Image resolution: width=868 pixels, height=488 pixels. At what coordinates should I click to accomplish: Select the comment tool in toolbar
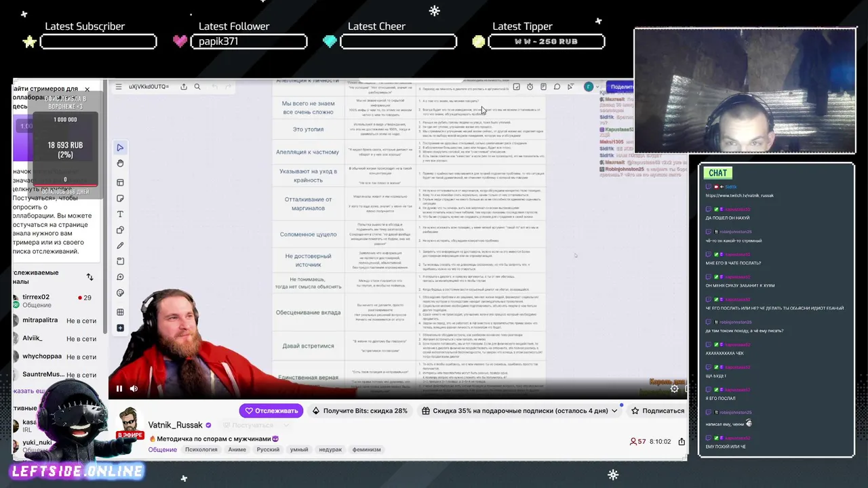pyautogui.click(x=120, y=277)
